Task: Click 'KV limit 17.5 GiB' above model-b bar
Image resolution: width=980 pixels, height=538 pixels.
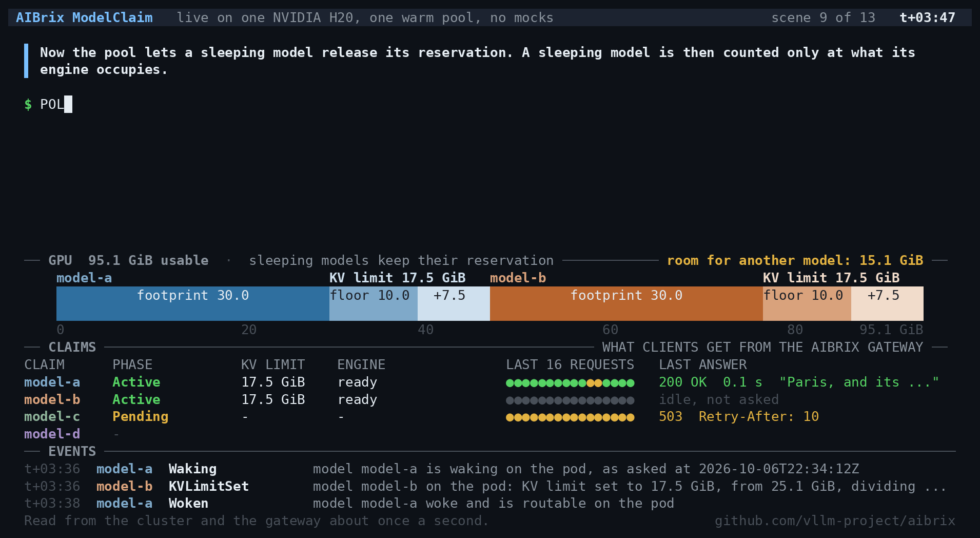Action: click(x=831, y=278)
